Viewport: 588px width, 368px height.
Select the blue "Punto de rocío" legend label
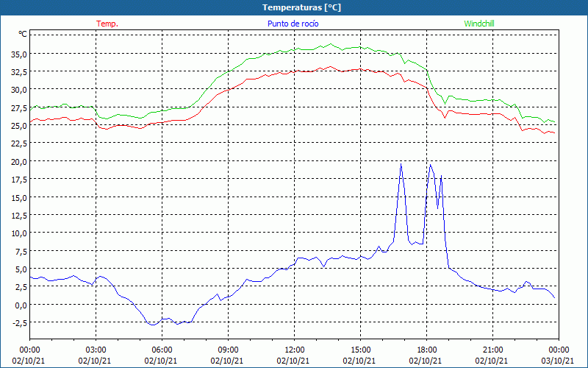coord(293,24)
